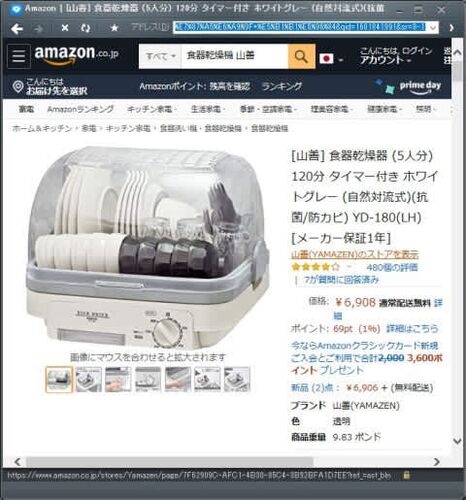Open the Japan flag language dropdown
Image resolution: width=466 pixels, height=500 pixels.
[x=331, y=59]
